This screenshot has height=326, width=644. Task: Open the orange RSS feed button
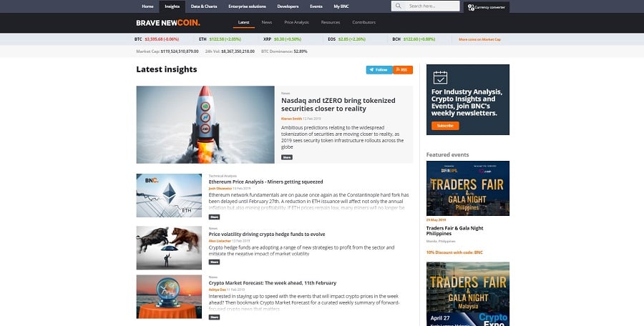coord(403,70)
